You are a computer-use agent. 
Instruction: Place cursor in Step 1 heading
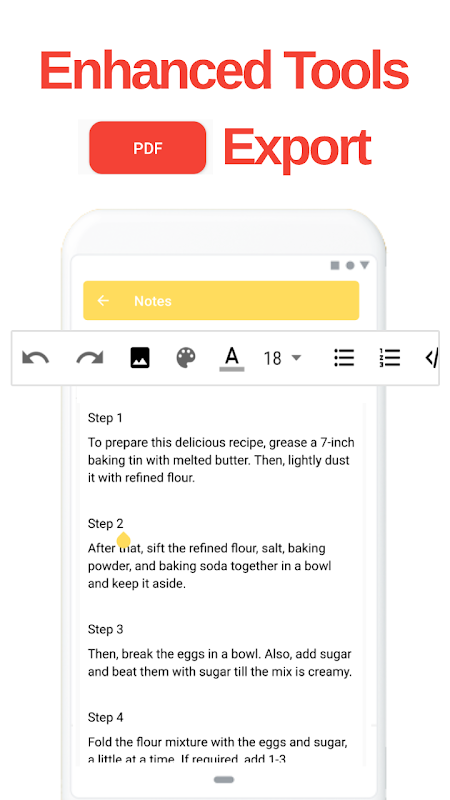pyautogui.click(x=105, y=418)
